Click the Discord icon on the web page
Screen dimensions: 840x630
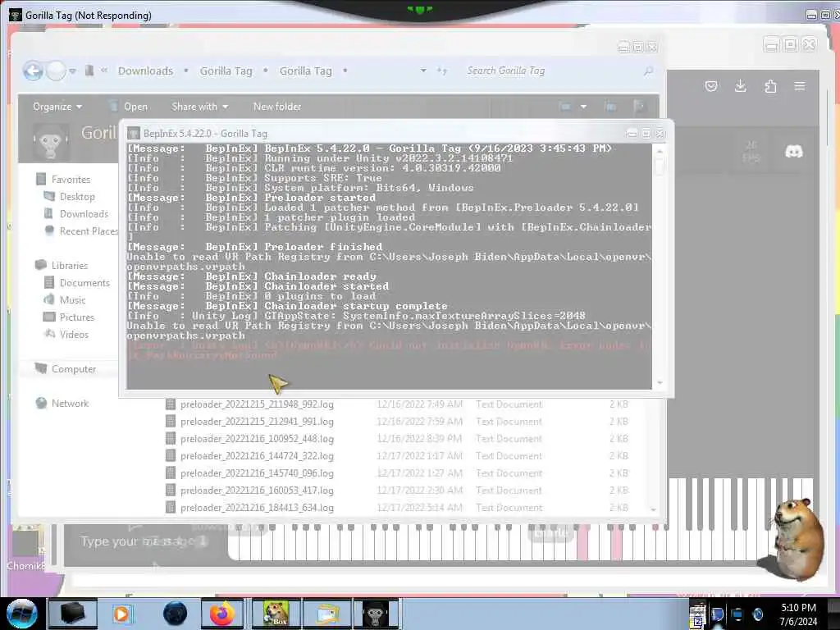click(x=794, y=152)
